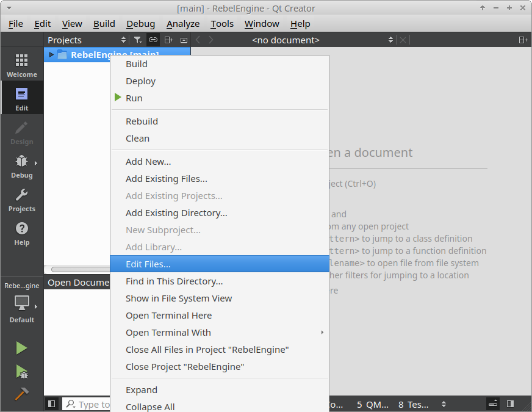
Task: Choose Collapse All in context menu
Action: 220,407
